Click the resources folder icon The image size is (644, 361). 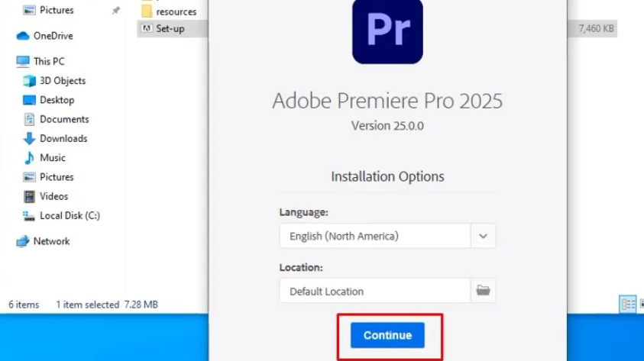pos(147,11)
